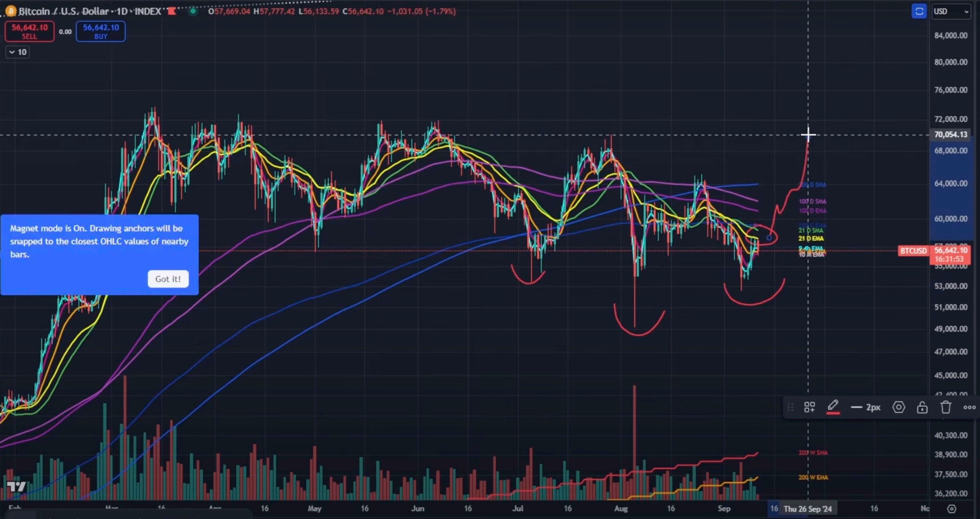Expand the leverage dropdown showing 10
This screenshot has width=980, height=519.
pos(17,52)
